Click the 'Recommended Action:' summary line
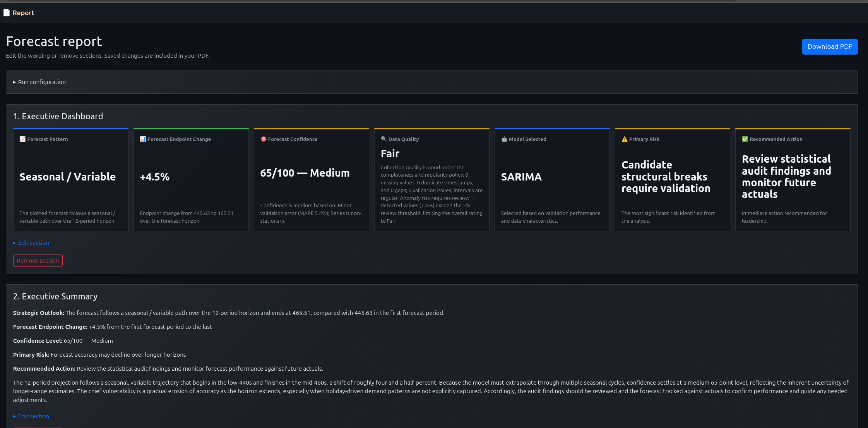 (x=168, y=369)
